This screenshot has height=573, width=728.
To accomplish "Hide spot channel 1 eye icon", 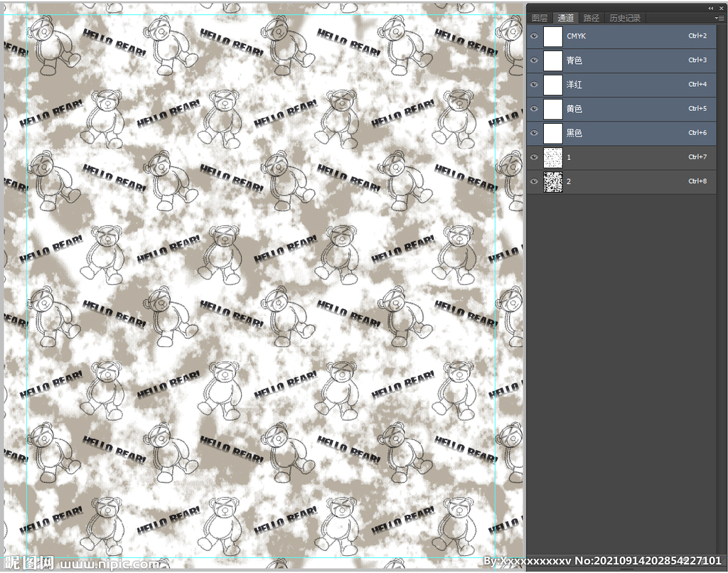I will pyautogui.click(x=534, y=157).
